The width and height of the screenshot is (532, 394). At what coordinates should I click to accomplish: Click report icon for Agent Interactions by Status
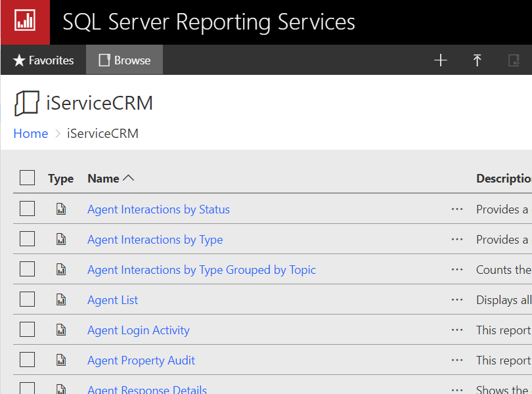(x=61, y=209)
